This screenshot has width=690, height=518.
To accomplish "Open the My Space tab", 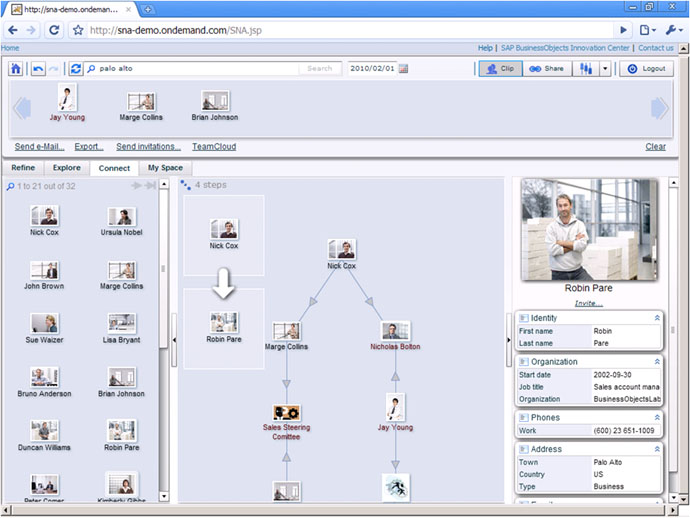I will pos(165,168).
